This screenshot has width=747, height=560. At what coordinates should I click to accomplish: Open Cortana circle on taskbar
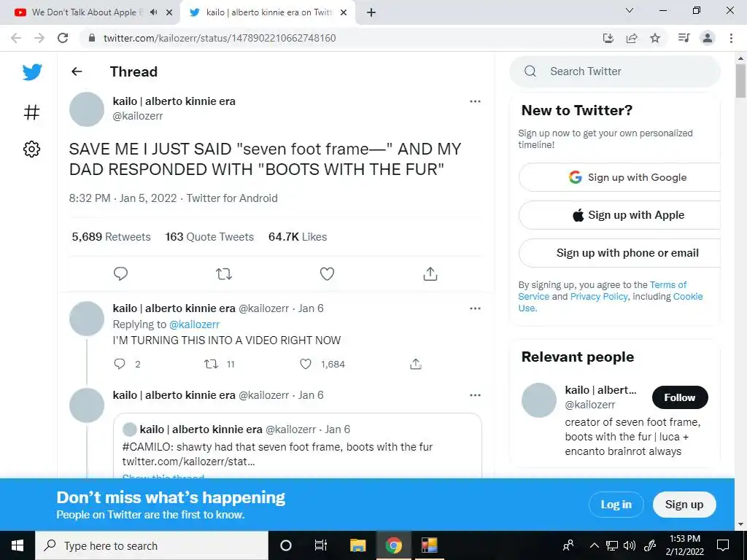point(286,545)
